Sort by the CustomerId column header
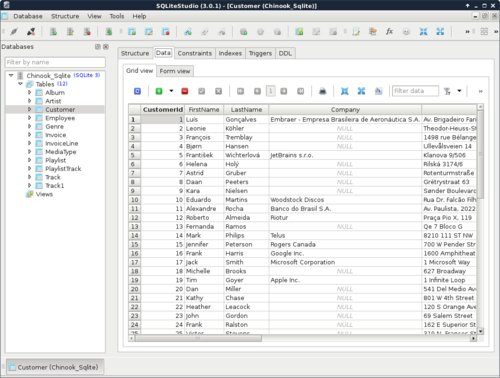 (x=163, y=109)
